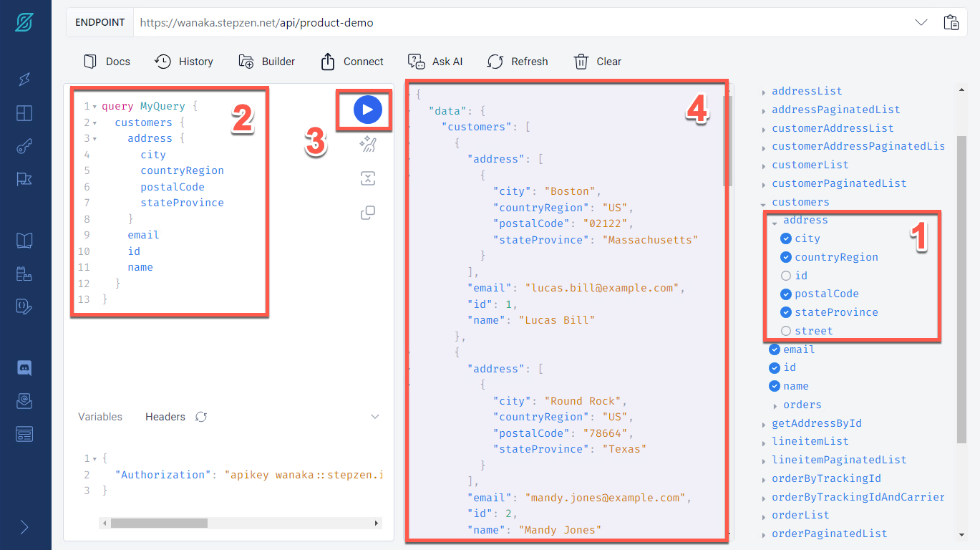Click the copy query icon
Image resolution: width=980 pixels, height=550 pixels.
click(368, 213)
